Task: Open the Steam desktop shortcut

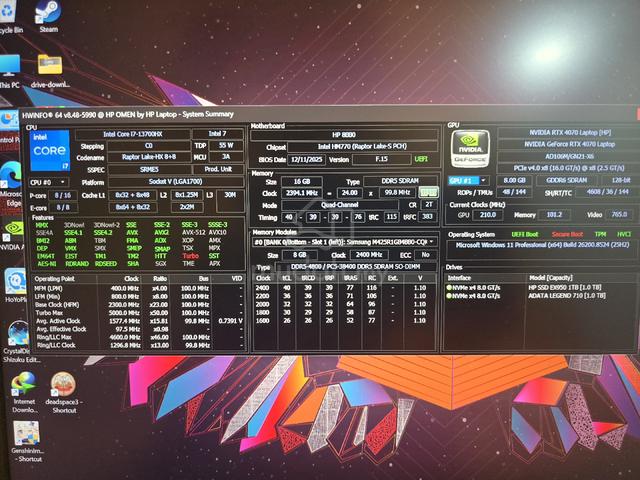Action: [x=48, y=17]
